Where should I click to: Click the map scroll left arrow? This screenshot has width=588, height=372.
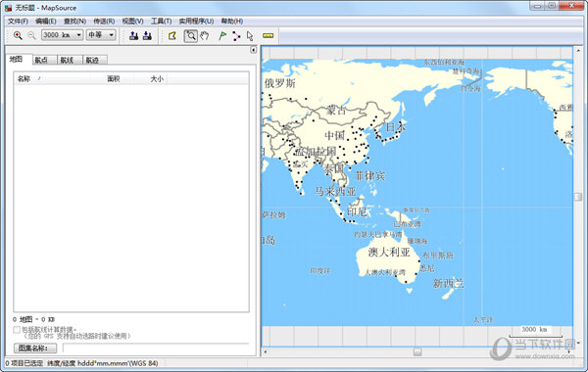[x=266, y=351]
